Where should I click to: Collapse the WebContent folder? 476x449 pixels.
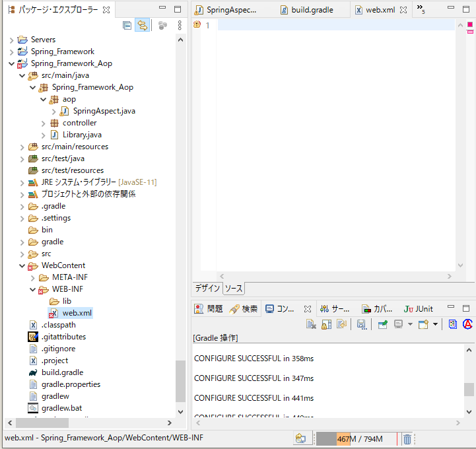pos(22,265)
